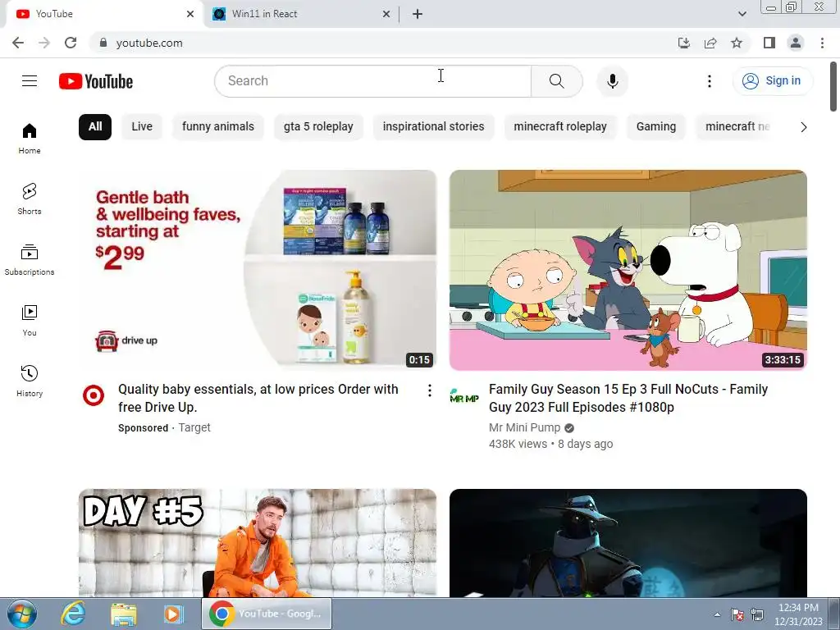Click the search magnifier button

click(x=557, y=81)
